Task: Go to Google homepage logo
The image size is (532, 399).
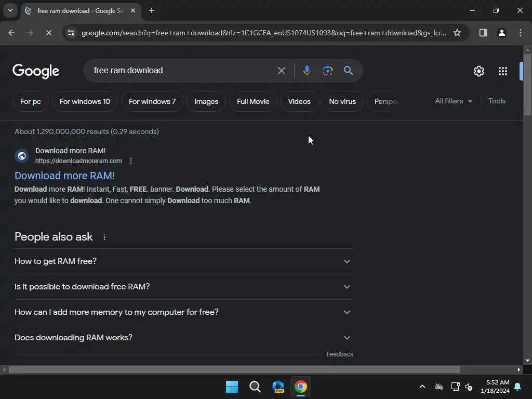Action: [x=36, y=71]
